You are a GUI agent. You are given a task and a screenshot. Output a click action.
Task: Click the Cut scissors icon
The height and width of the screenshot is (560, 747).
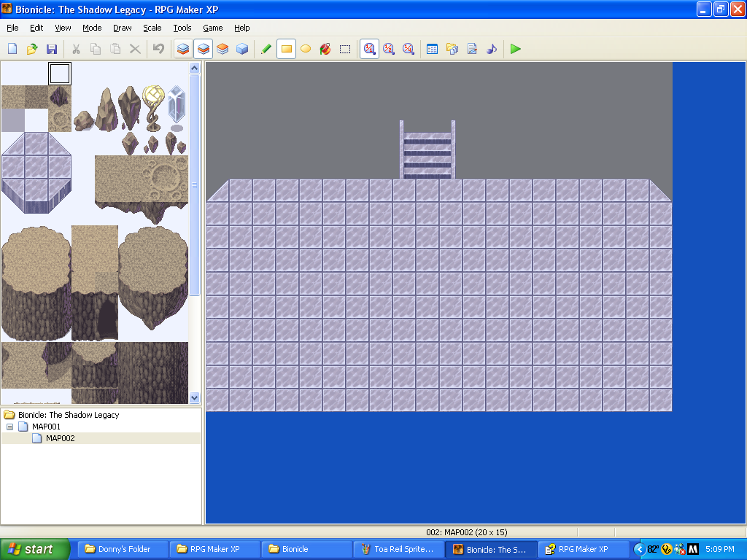(76, 49)
